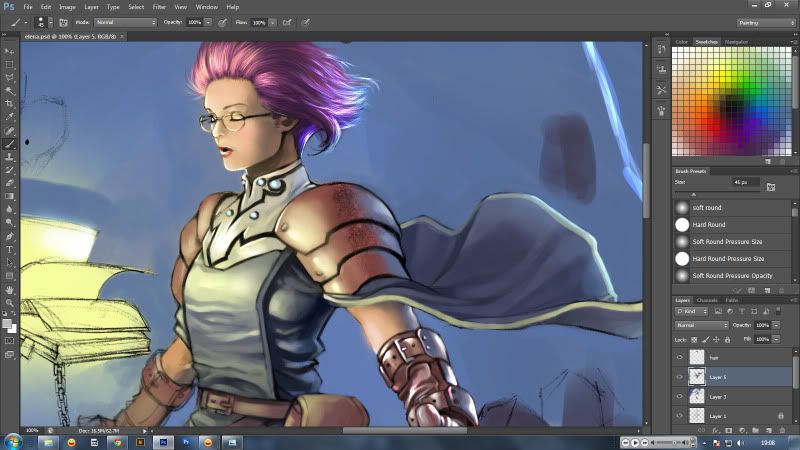Image resolution: width=800 pixels, height=450 pixels.
Task: Open the brush Mode dropdown in options bar
Action: click(125, 21)
